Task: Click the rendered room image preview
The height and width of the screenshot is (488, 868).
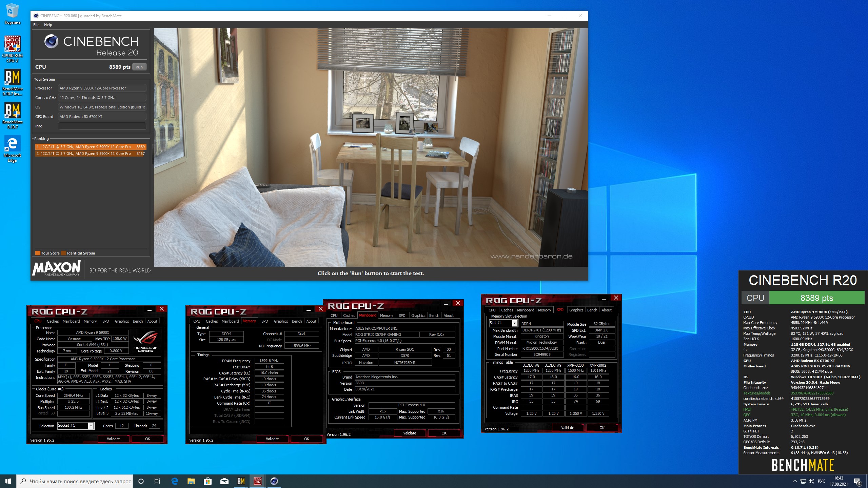Action: (371, 147)
